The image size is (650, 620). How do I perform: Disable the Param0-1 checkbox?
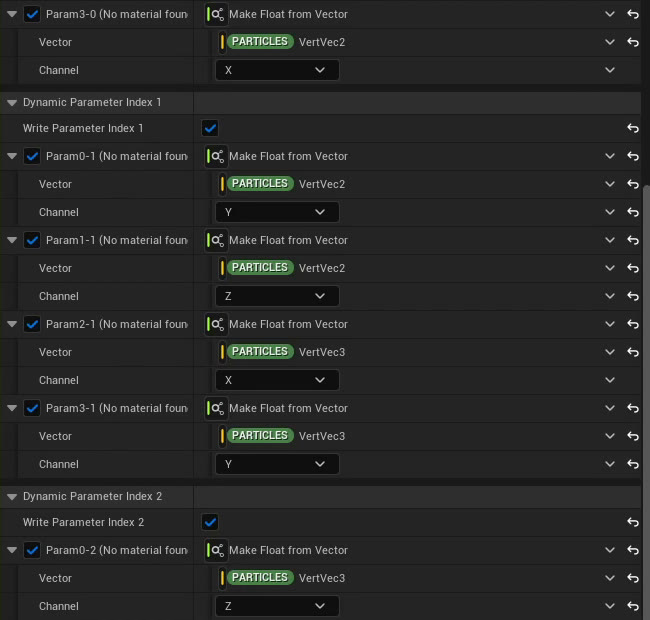[32, 156]
